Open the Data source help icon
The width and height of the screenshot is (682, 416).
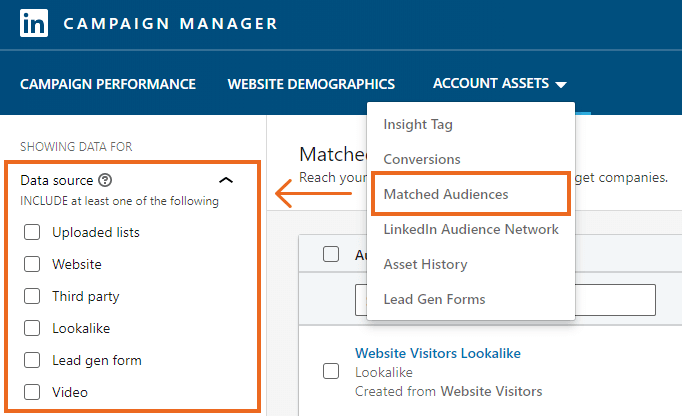tap(105, 180)
